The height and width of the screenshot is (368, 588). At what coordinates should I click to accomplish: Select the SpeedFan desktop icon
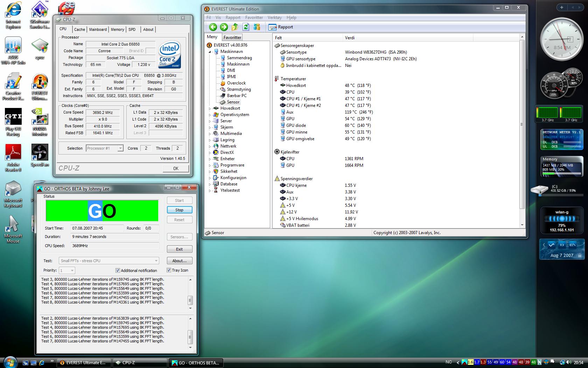[40, 155]
